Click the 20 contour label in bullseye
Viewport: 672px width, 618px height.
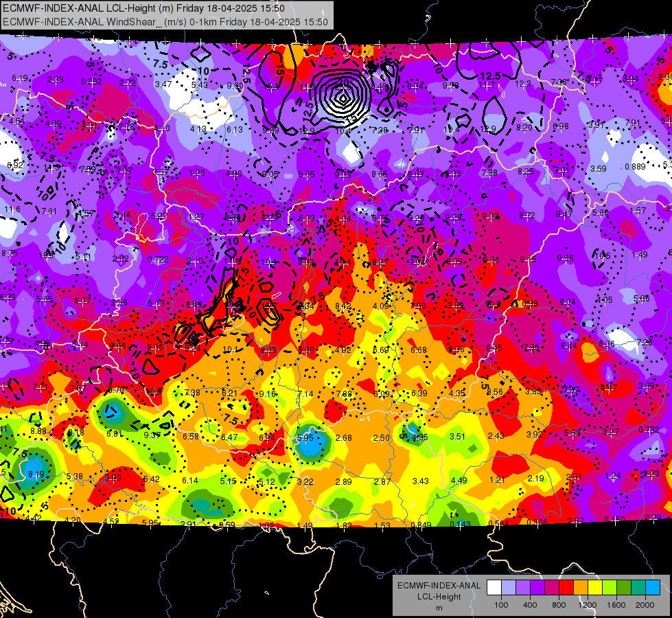(343, 82)
